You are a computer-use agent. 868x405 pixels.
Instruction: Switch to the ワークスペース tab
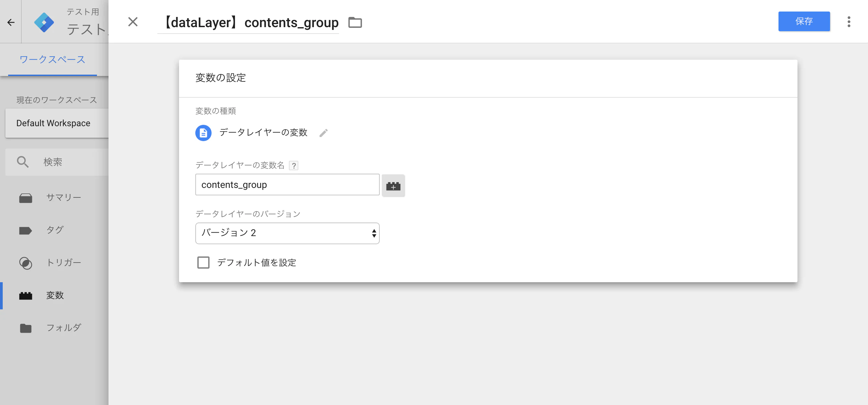(x=52, y=59)
